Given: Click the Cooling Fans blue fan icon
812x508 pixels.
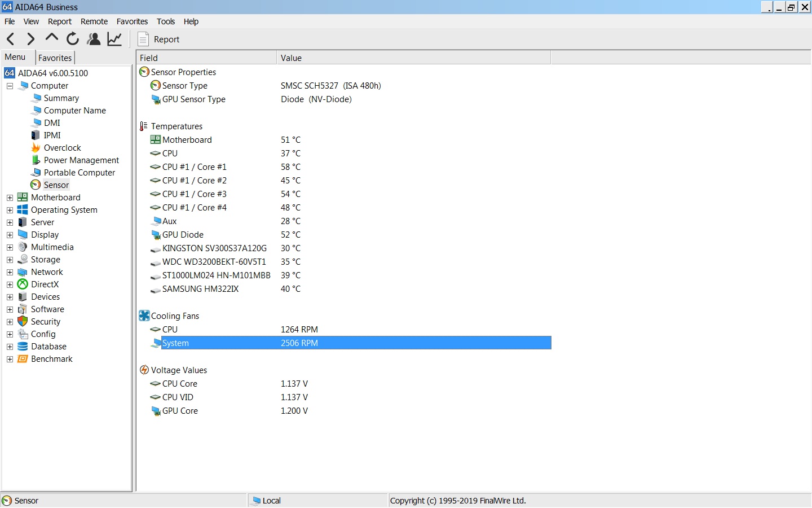Looking at the screenshot, I should point(144,316).
